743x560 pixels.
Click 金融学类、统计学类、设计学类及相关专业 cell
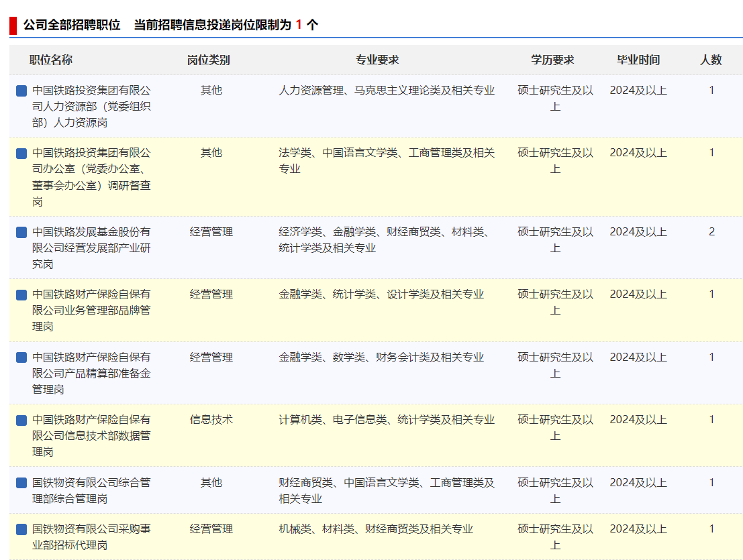coord(381,294)
